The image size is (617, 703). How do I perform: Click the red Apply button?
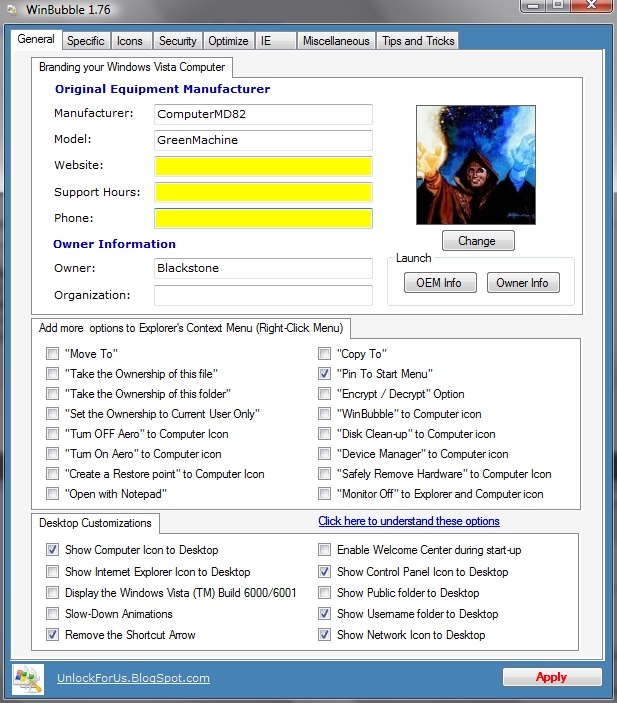point(552,677)
